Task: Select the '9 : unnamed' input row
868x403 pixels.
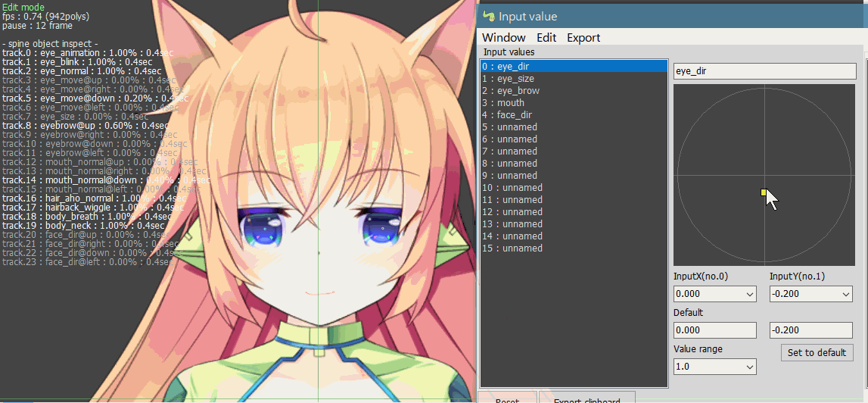Action: [574, 176]
